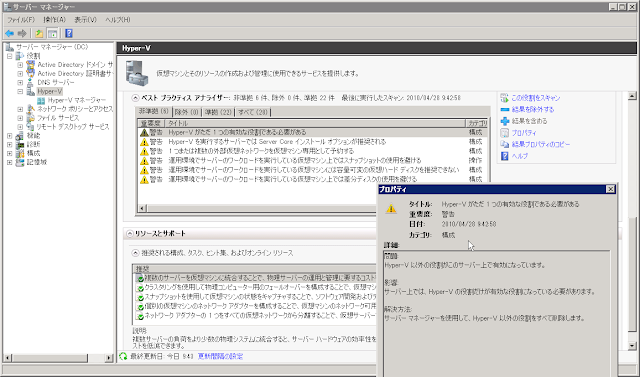The height and width of the screenshot is (377, 640).
Task: Close the プロパティ dialog
Action: pyautogui.click(x=610, y=189)
